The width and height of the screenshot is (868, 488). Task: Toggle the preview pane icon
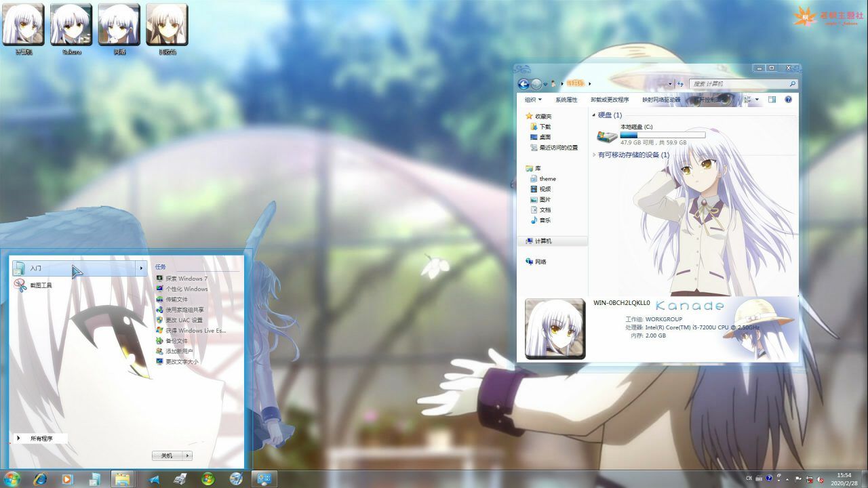[772, 100]
